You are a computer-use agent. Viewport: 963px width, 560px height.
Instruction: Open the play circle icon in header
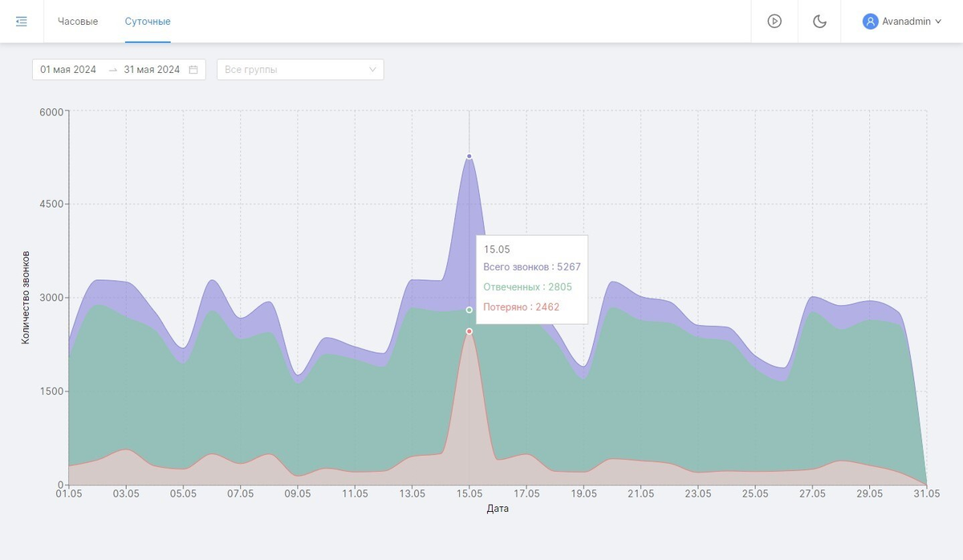point(774,22)
